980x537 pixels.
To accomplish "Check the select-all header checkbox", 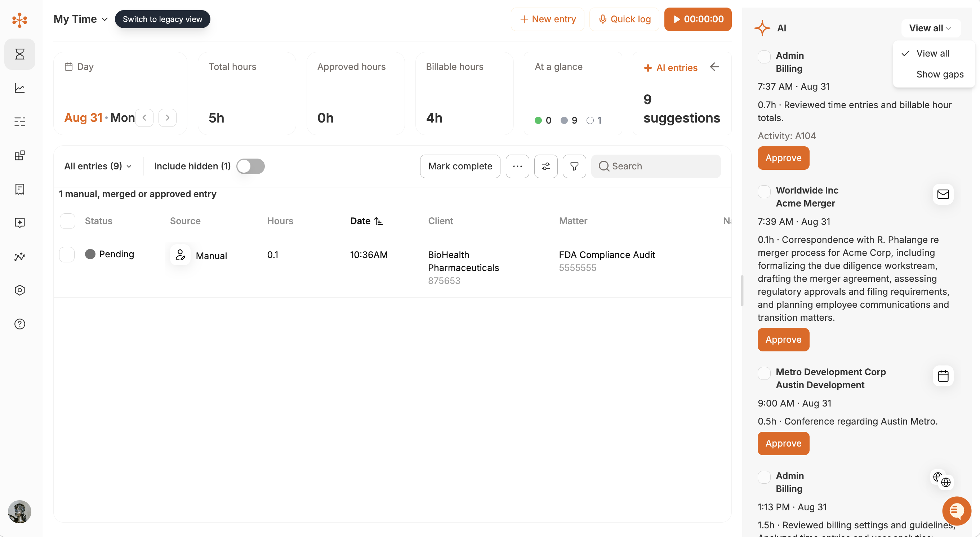I will pos(67,221).
